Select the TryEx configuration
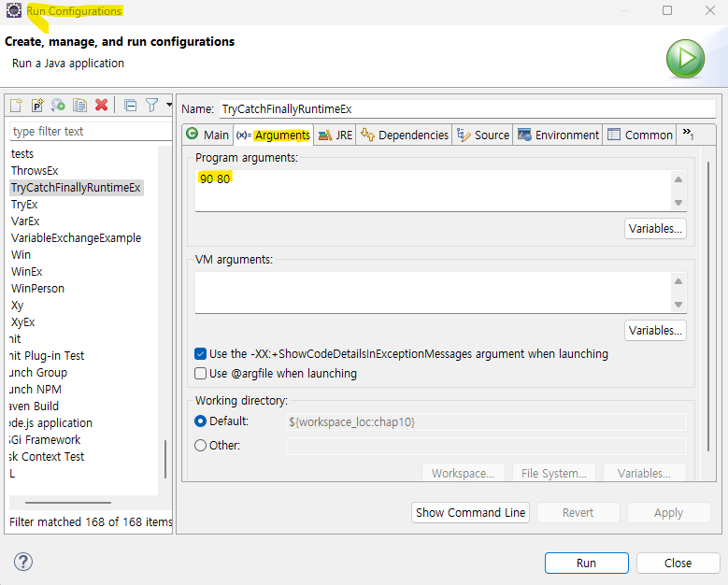Viewport: 728px width, 585px height. 24,205
